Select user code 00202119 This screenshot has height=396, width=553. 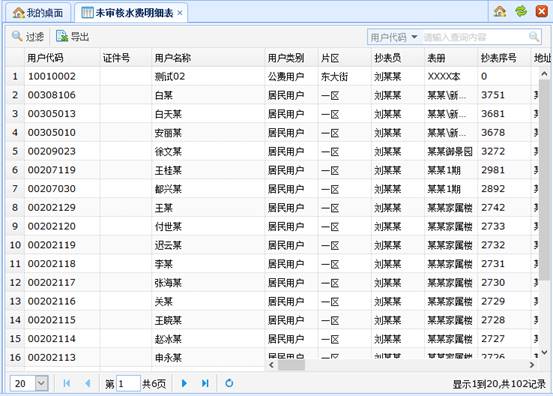51,245
